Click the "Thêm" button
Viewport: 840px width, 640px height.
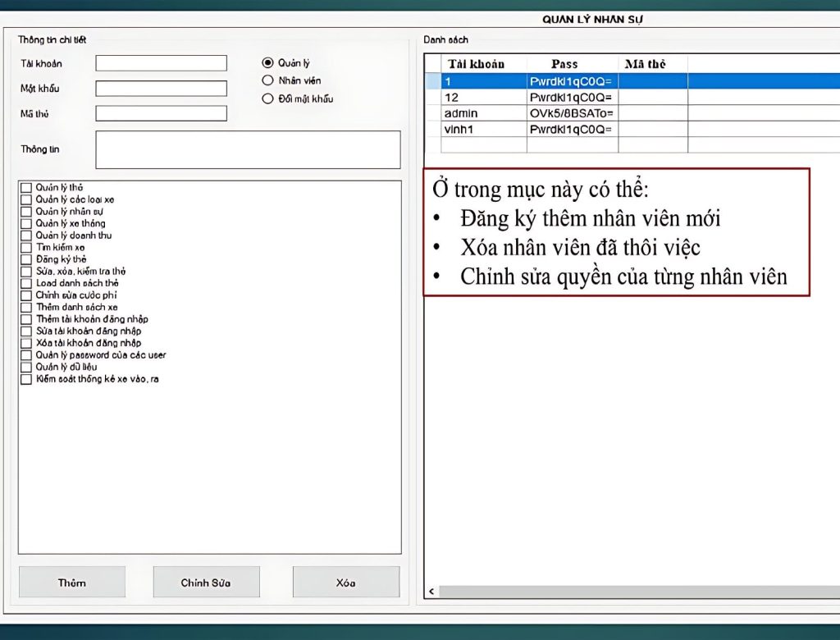tap(71, 582)
